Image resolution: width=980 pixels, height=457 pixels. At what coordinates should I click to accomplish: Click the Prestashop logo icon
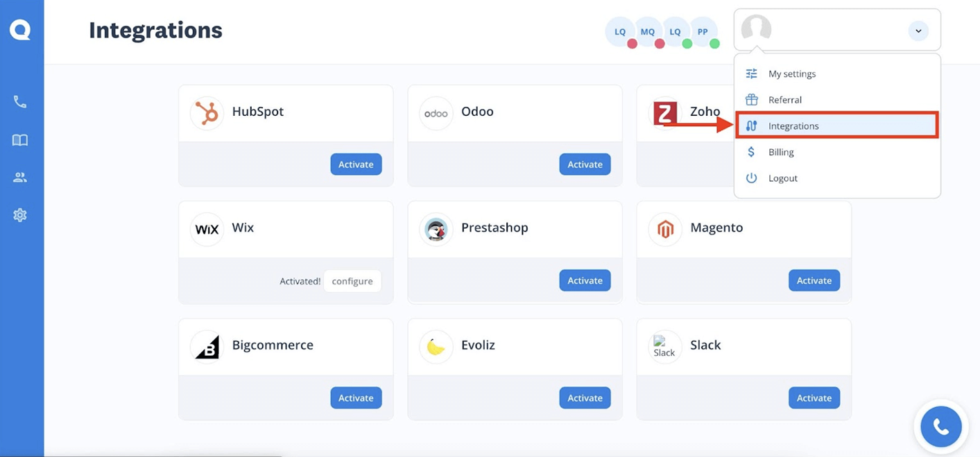click(x=436, y=229)
